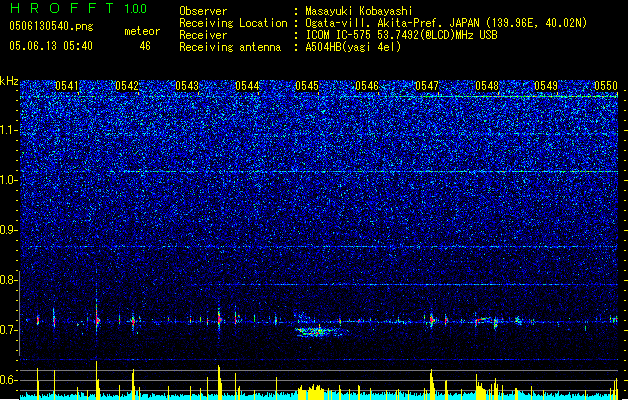Click the 1.0 kHz frequency axis label

8,180
